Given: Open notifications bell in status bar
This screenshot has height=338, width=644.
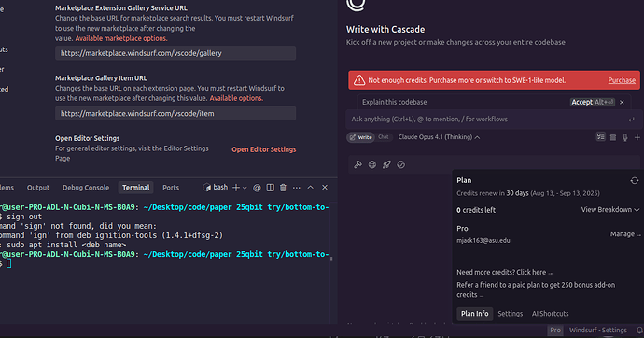Looking at the screenshot, I should 639,331.
